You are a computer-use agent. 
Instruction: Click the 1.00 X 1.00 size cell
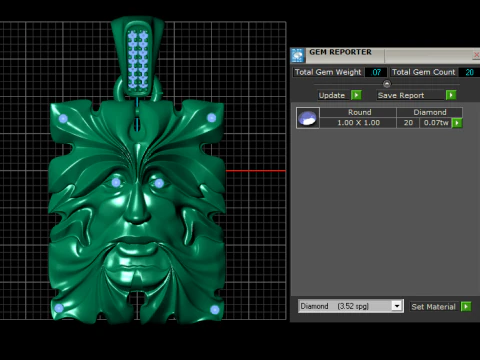[x=358, y=123]
